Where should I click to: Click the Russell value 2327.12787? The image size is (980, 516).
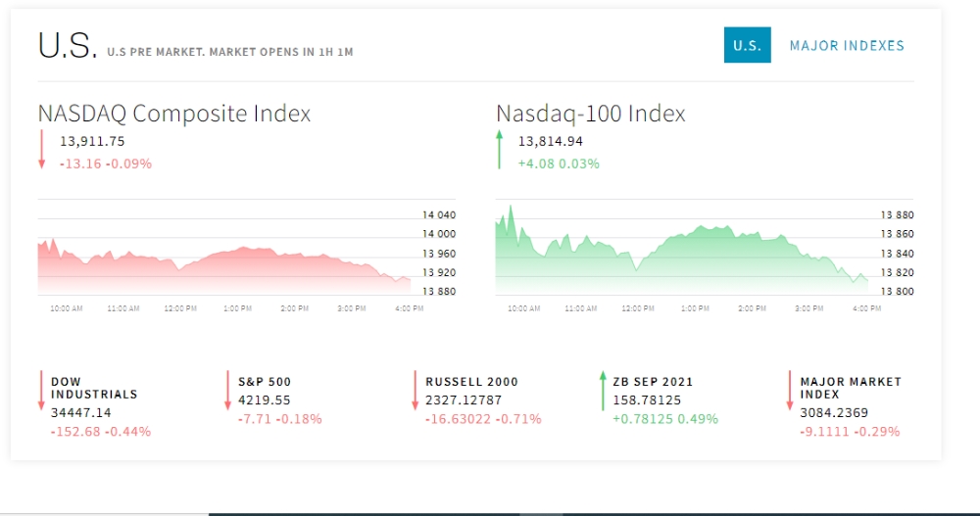click(x=464, y=400)
